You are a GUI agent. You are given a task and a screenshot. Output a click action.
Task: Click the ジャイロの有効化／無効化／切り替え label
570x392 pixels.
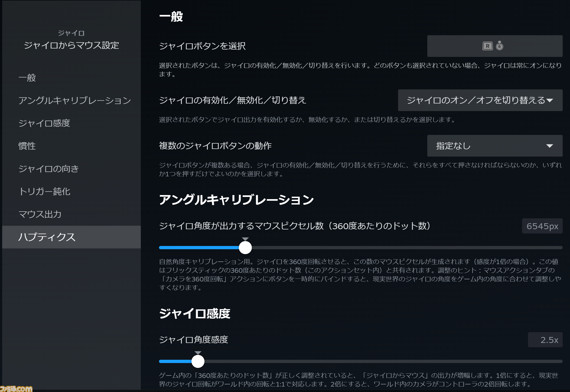coord(233,100)
